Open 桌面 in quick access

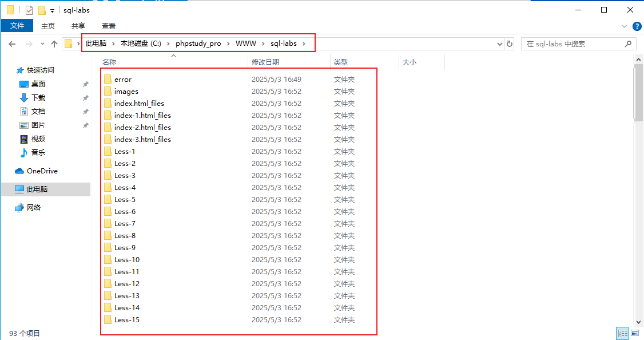click(38, 84)
